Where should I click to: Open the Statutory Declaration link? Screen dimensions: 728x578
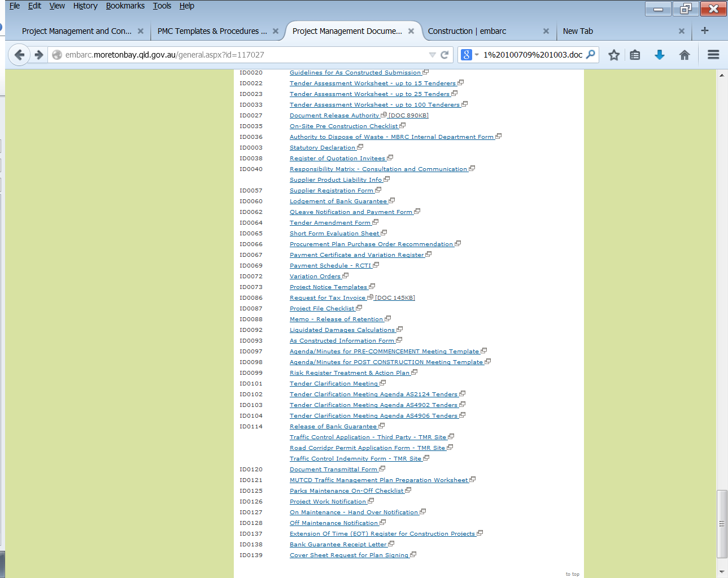[322, 148]
